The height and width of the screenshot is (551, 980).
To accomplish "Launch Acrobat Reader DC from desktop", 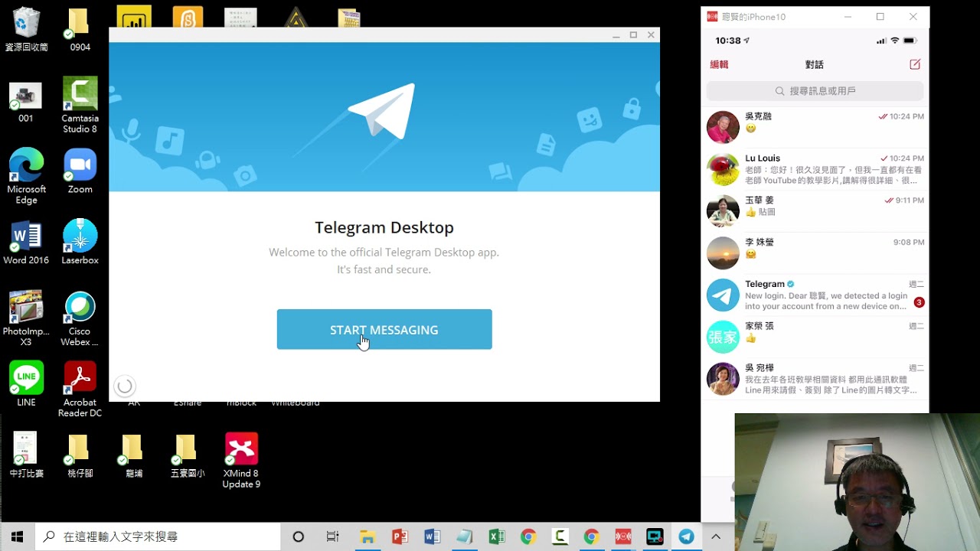I will [80, 390].
